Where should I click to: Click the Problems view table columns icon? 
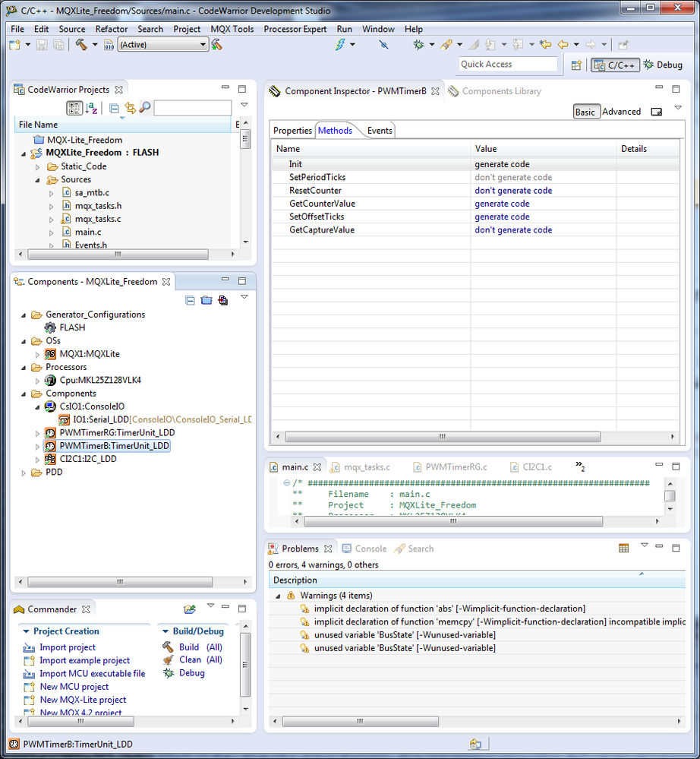(x=623, y=548)
